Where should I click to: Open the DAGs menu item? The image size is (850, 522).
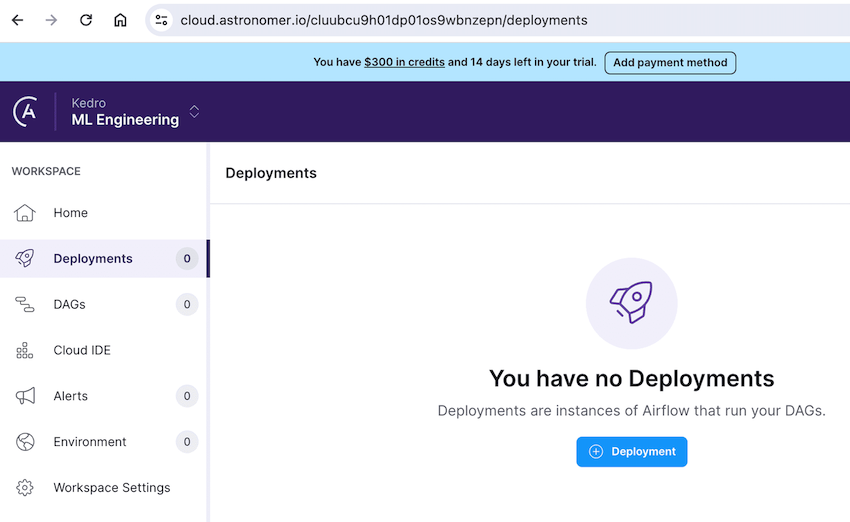[70, 305]
